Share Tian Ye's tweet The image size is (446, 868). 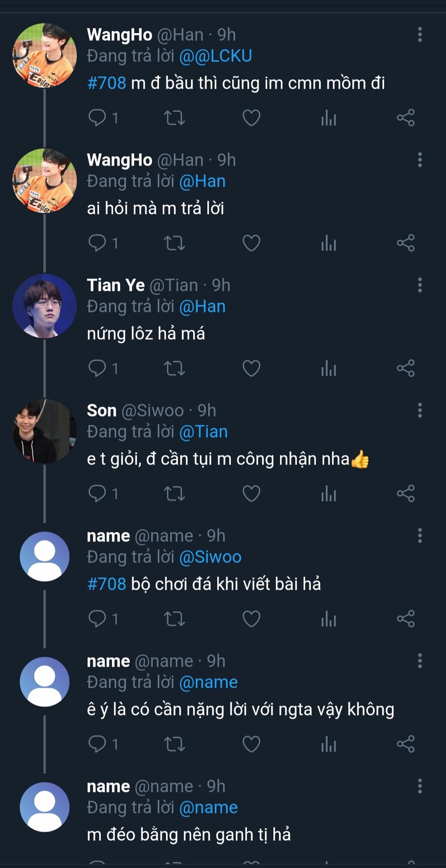pos(405,368)
